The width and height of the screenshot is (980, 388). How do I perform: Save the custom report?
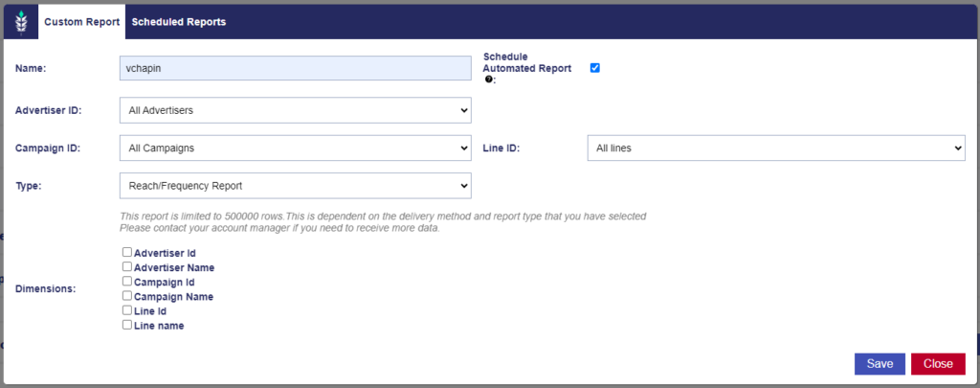click(880, 364)
